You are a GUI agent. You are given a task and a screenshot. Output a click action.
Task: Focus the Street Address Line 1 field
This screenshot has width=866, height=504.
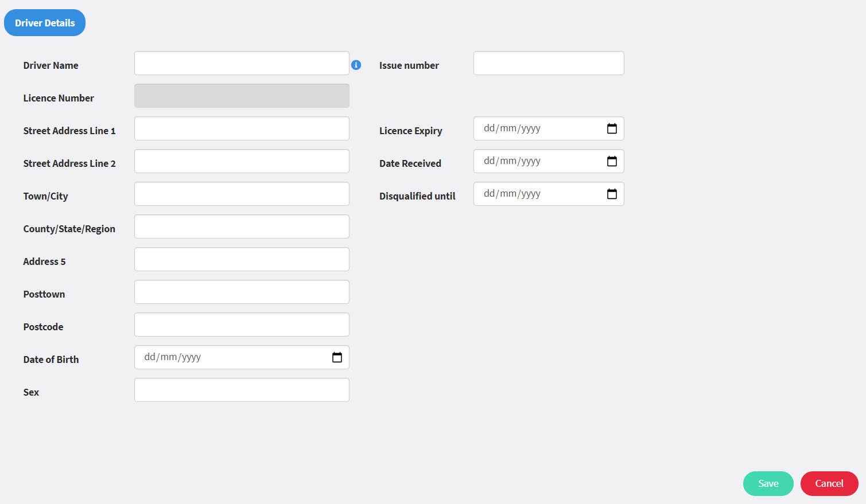click(242, 128)
